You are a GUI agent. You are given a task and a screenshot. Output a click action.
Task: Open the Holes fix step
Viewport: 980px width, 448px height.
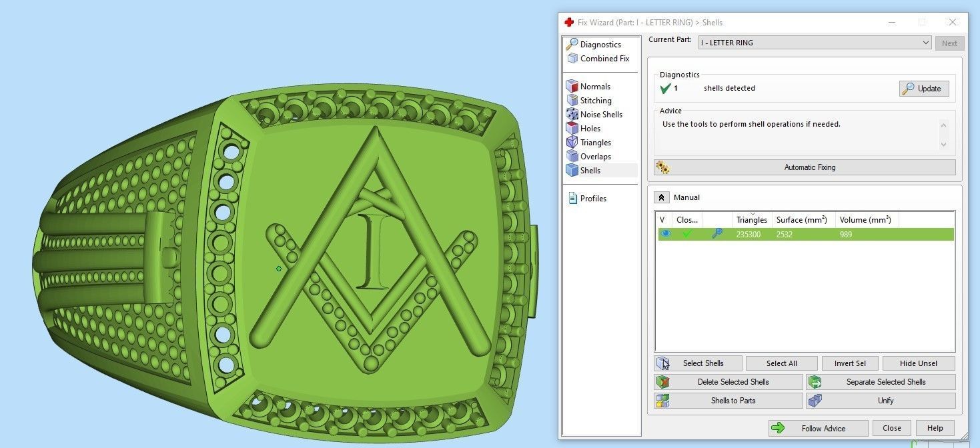(x=590, y=129)
